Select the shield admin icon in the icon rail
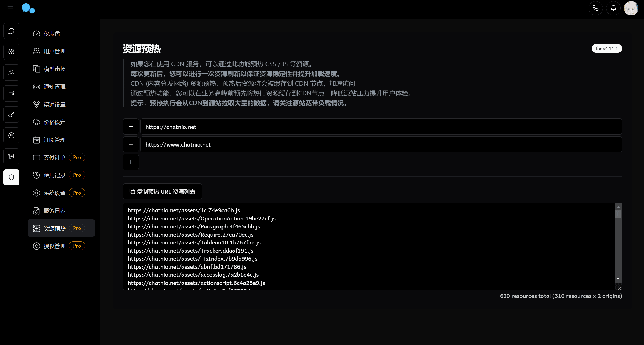The image size is (644, 345). tap(11, 177)
